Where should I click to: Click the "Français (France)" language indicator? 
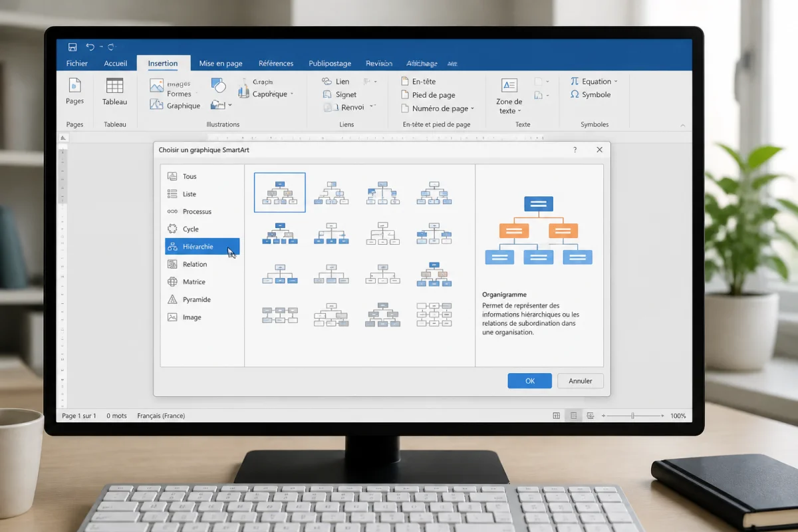[x=161, y=416]
